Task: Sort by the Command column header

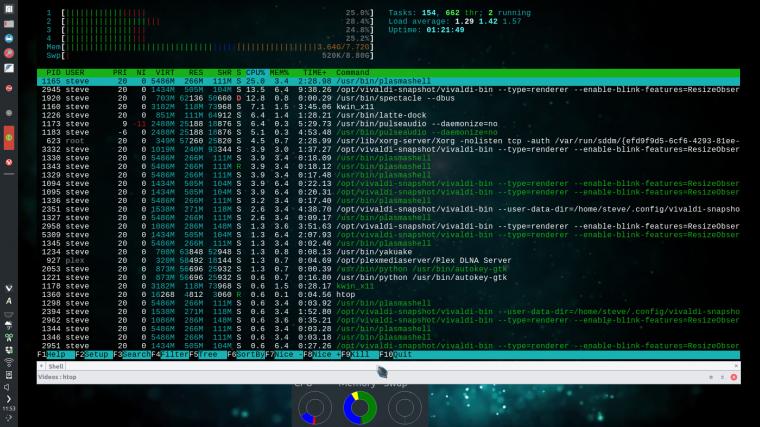Action: [353, 73]
